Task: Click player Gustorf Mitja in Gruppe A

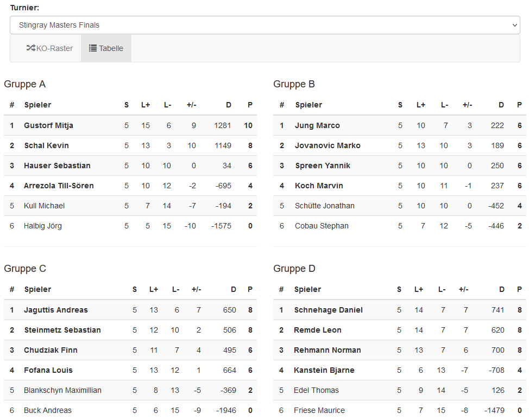Action: [x=48, y=125]
